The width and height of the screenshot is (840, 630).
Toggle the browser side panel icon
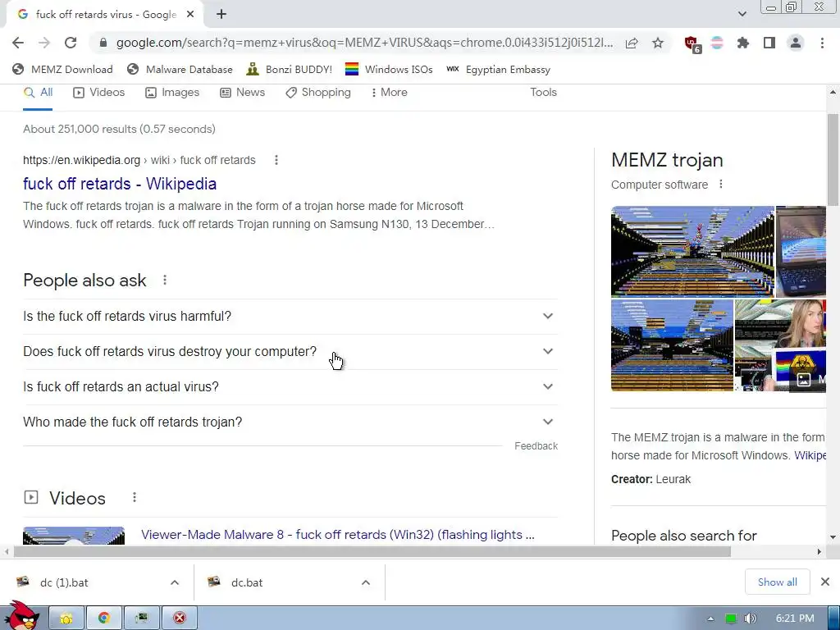coord(769,43)
